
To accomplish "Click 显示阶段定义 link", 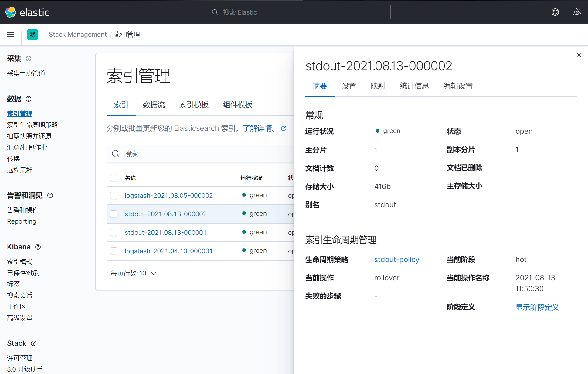I will [537, 307].
